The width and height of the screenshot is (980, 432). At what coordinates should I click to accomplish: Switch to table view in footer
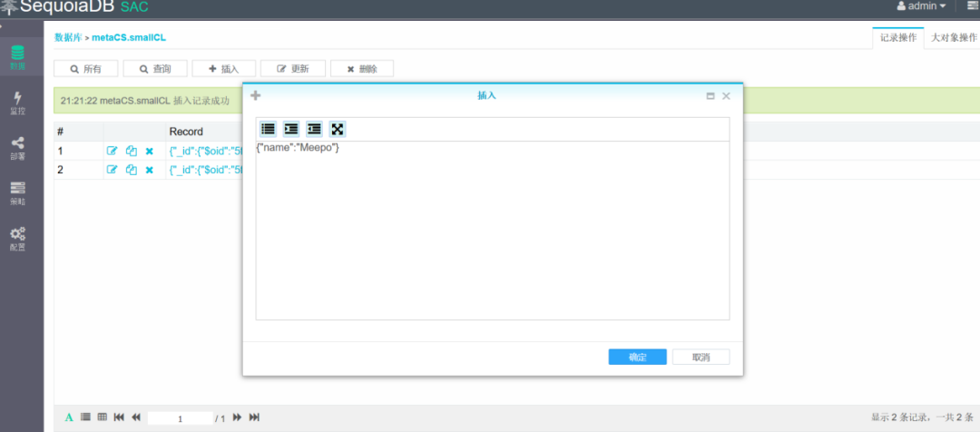[x=103, y=417]
